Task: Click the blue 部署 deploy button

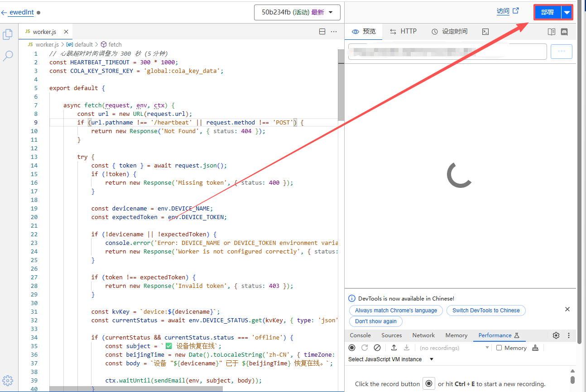Action: [x=548, y=12]
